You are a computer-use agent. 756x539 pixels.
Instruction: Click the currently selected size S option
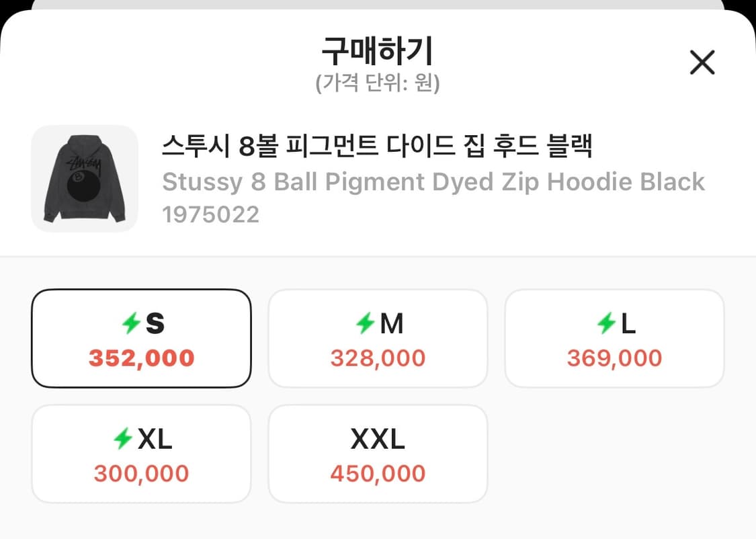point(141,337)
